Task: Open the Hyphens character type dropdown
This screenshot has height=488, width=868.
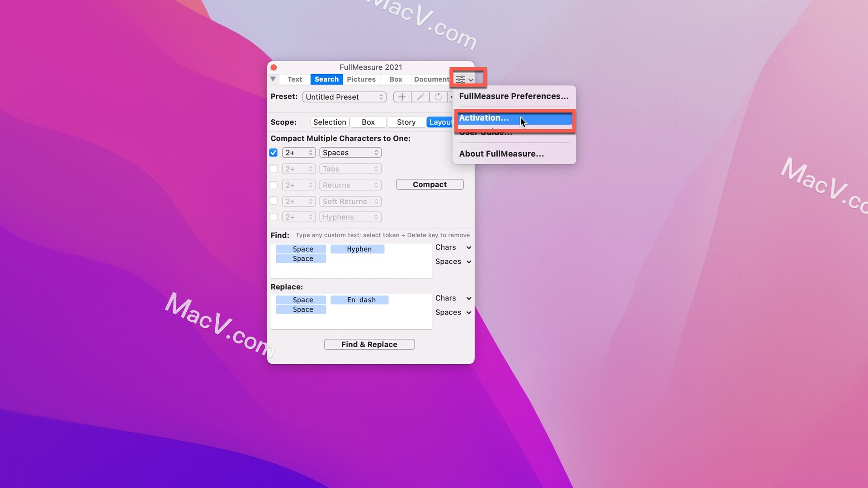Action: click(350, 217)
